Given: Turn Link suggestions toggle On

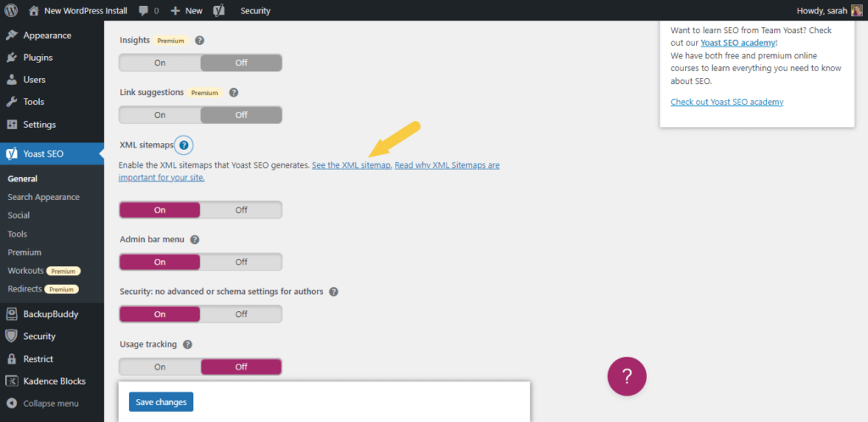Looking at the screenshot, I should tap(160, 115).
